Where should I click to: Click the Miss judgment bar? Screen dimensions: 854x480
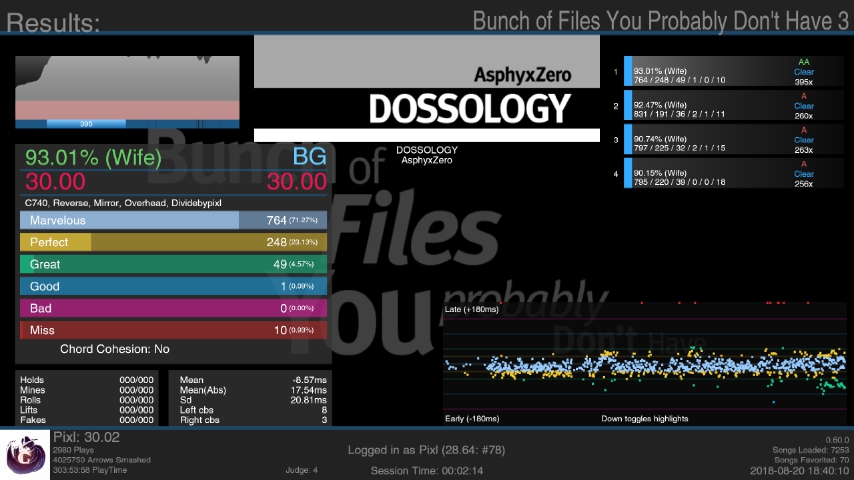pyautogui.click(x=174, y=330)
